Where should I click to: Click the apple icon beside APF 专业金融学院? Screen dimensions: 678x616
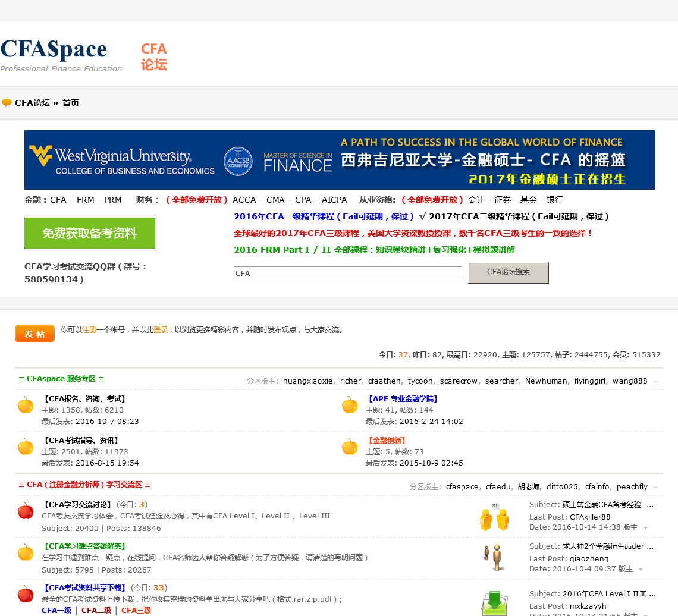(350, 405)
